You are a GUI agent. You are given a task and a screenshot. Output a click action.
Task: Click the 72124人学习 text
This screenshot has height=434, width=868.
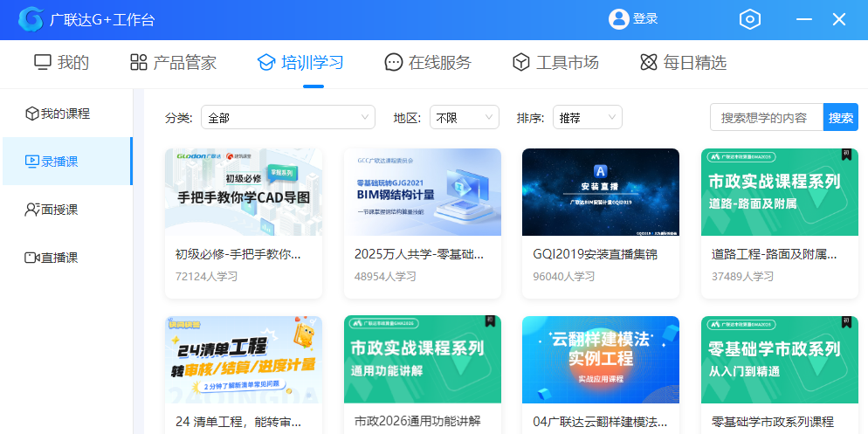[206, 276]
